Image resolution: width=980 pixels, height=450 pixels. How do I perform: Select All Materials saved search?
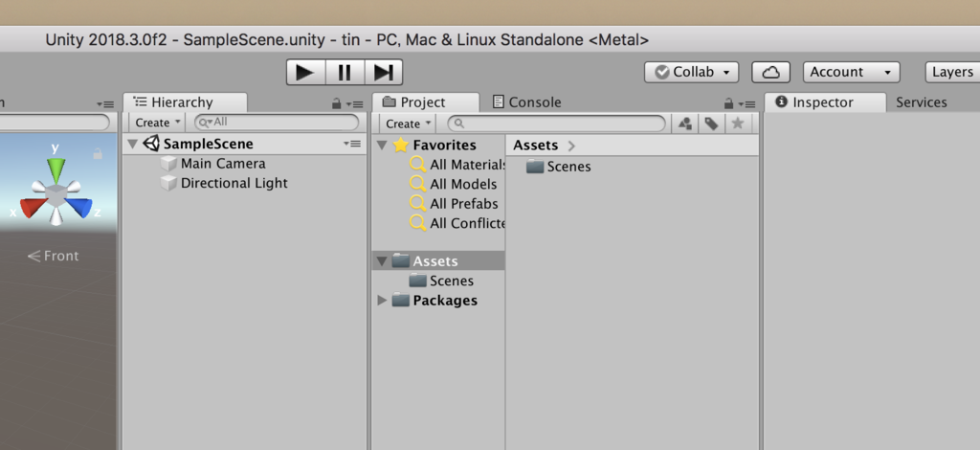(x=467, y=165)
